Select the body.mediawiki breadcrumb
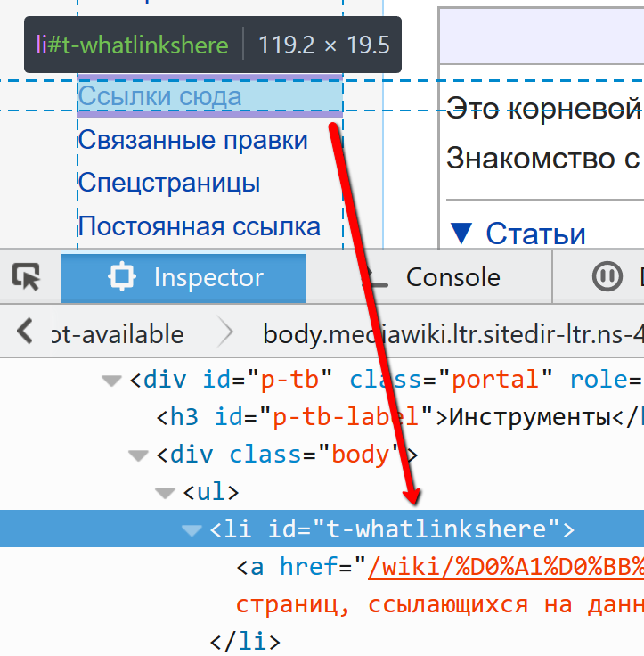644x656 pixels. 452,335
